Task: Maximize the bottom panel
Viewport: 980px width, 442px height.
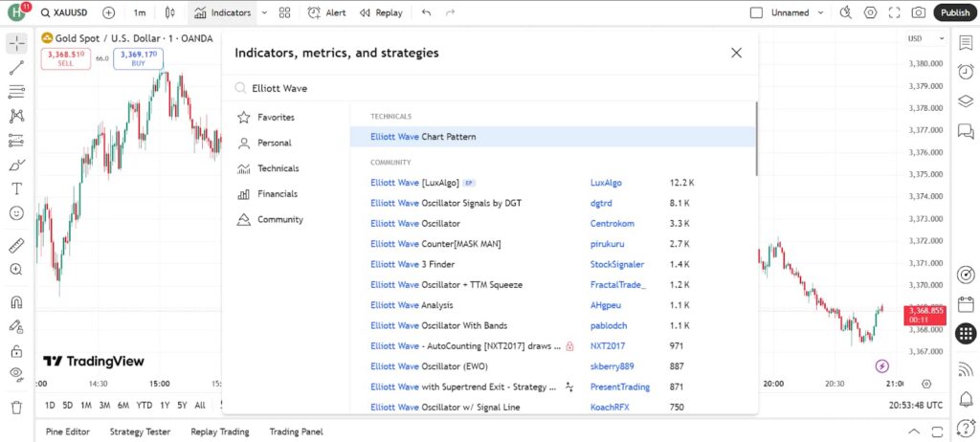Action: coord(937,431)
